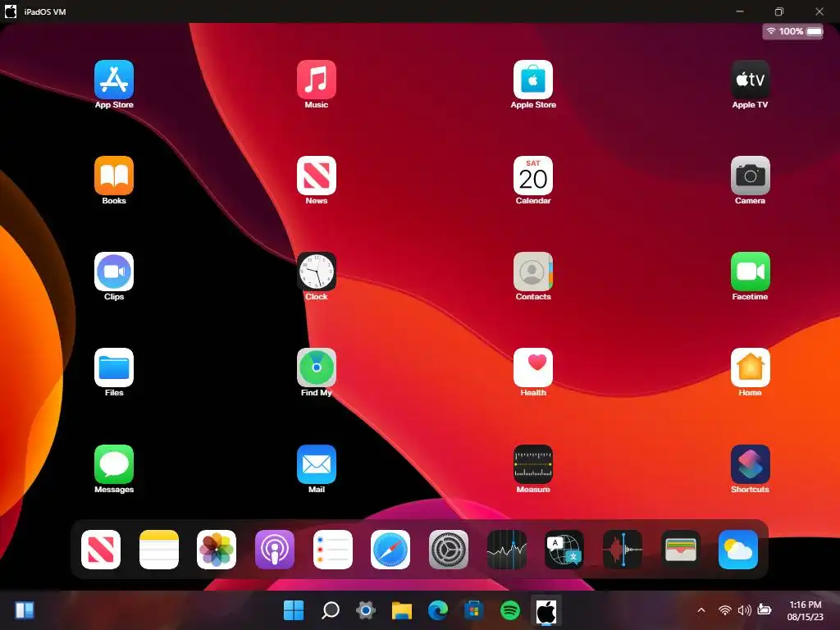Click the Windows Start button

pyautogui.click(x=294, y=610)
